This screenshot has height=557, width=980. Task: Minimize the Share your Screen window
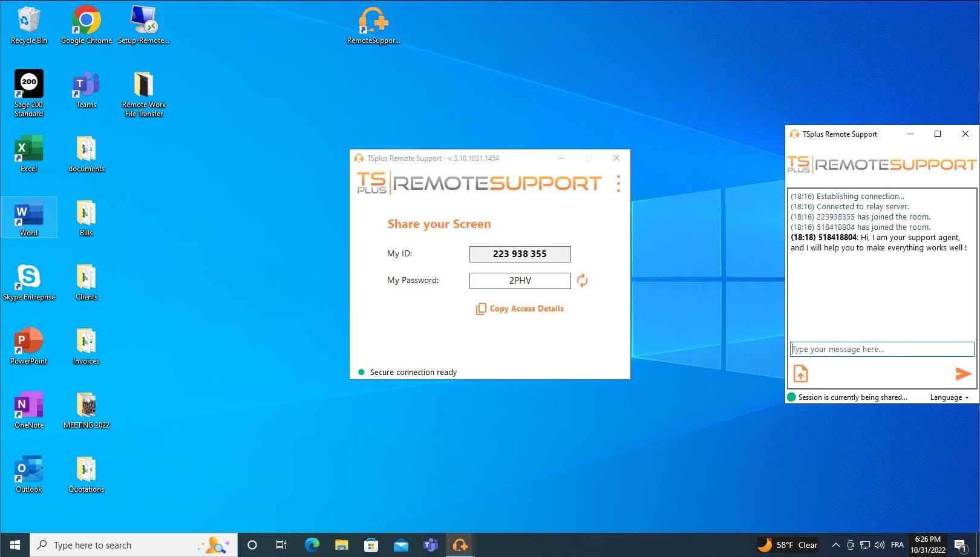(561, 158)
